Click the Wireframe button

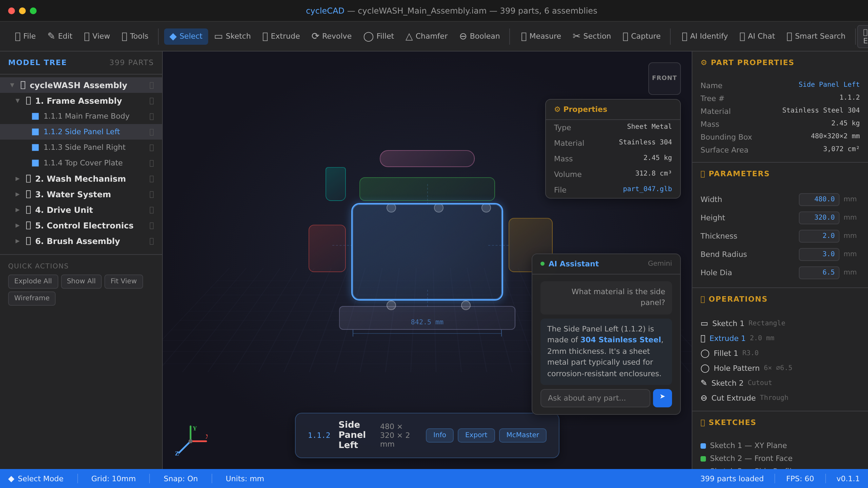pos(32,298)
